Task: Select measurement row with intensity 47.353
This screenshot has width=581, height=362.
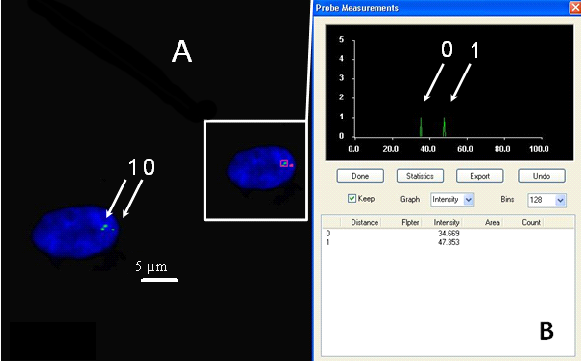Action: [x=448, y=242]
